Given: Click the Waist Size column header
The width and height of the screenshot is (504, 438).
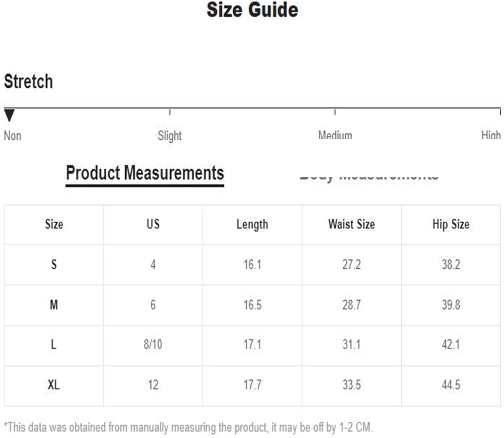Looking at the screenshot, I should point(351,224).
